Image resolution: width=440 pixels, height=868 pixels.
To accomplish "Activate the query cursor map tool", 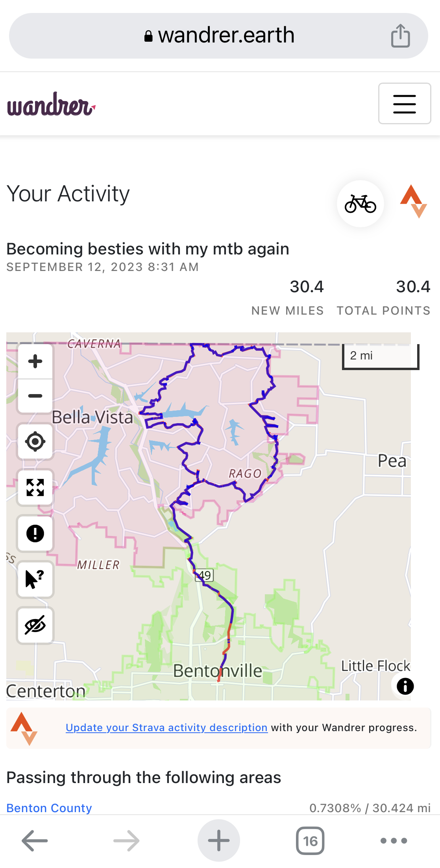I will click(x=35, y=579).
